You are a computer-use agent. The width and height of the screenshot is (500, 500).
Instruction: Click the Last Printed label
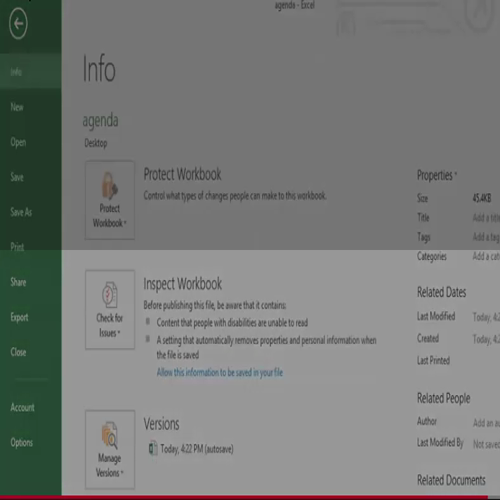coord(433,360)
